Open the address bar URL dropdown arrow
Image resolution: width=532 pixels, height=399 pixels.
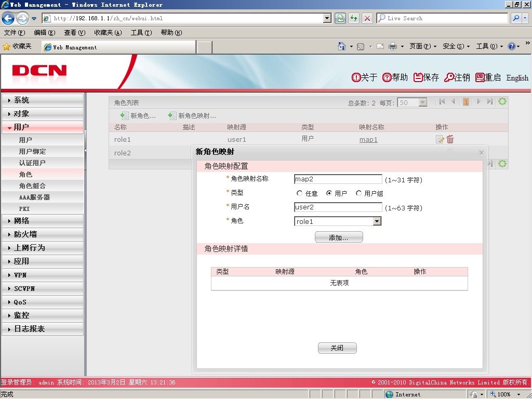(327, 18)
